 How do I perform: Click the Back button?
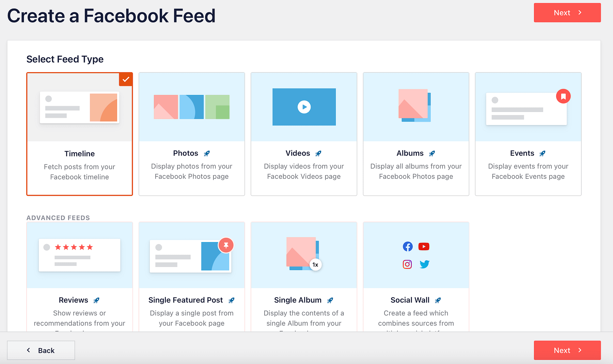click(41, 350)
